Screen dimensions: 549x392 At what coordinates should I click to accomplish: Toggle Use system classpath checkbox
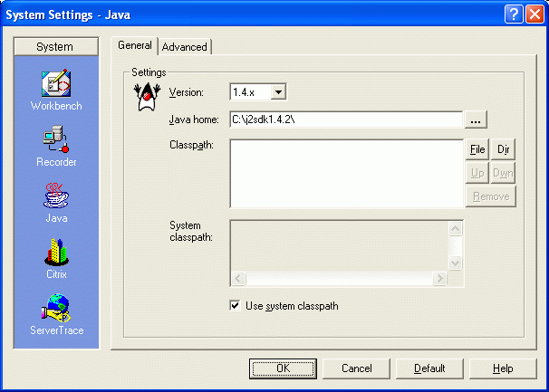coord(236,306)
